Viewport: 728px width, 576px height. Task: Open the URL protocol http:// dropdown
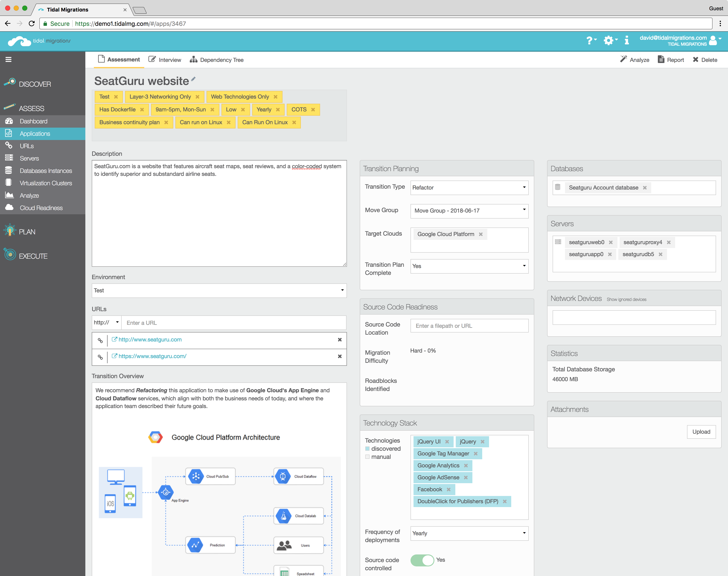106,323
